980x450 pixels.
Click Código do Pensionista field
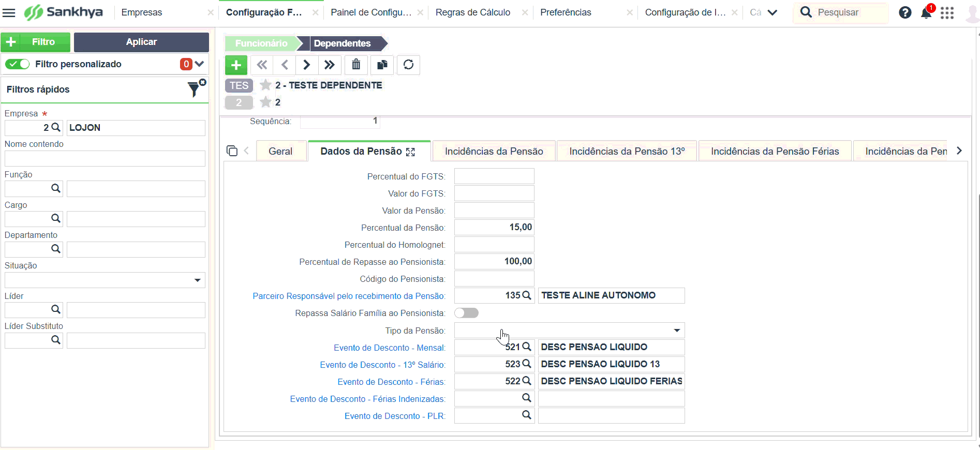pyautogui.click(x=494, y=279)
